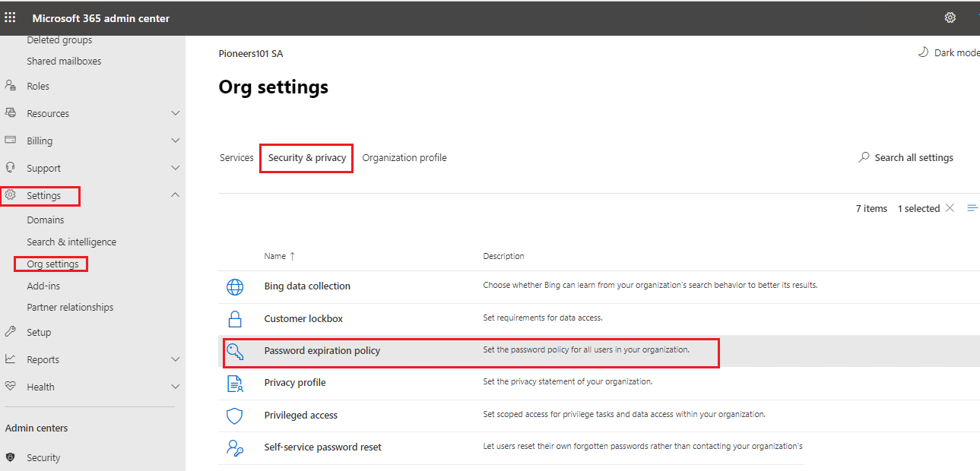Image resolution: width=980 pixels, height=471 pixels.
Task: Switch to the Organization profile tab
Action: [x=404, y=158]
